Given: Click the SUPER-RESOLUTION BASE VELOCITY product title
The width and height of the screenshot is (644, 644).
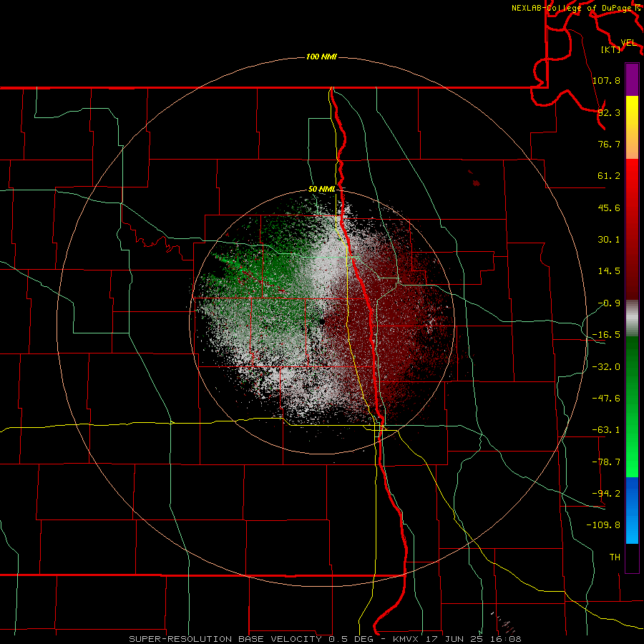Looking at the screenshot, I should 225,639.
